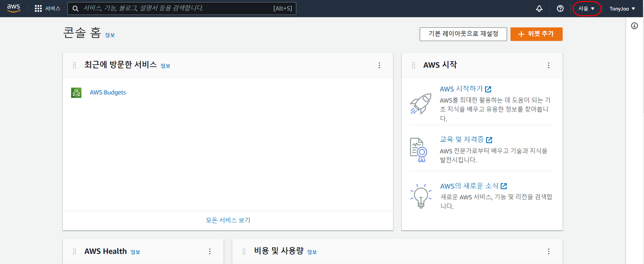644x264 pixels.
Task: Click the 위젯 추가 button
Action: 536,34
